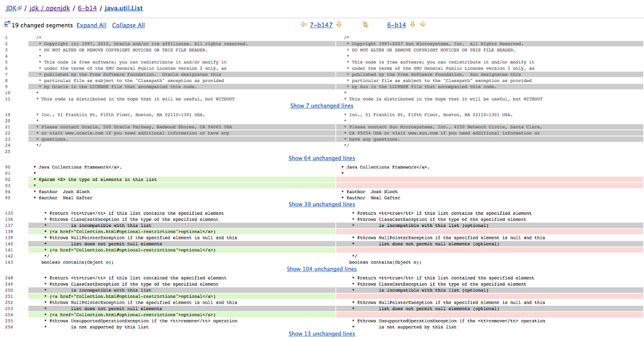Viewport: 644px width, 338px height.
Task: Expand by clicking Show 7 unchanged lines
Action: 321,106
